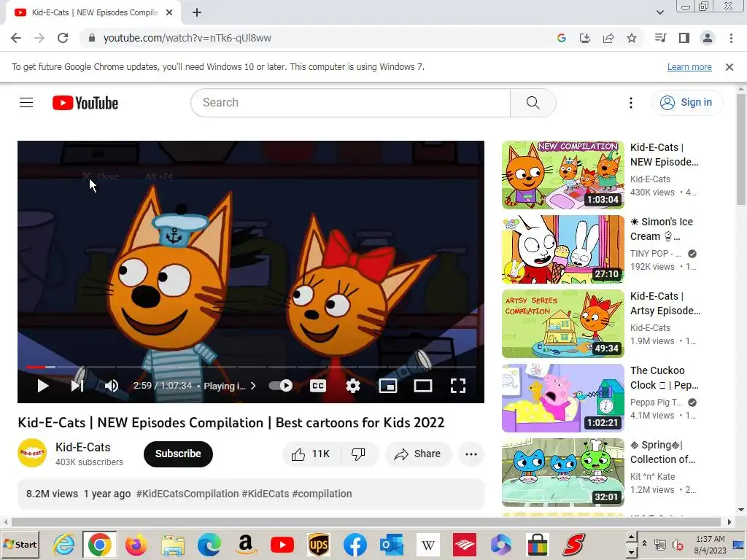
Task: Close the Kid-E-Cats tab
Action: (169, 13)
